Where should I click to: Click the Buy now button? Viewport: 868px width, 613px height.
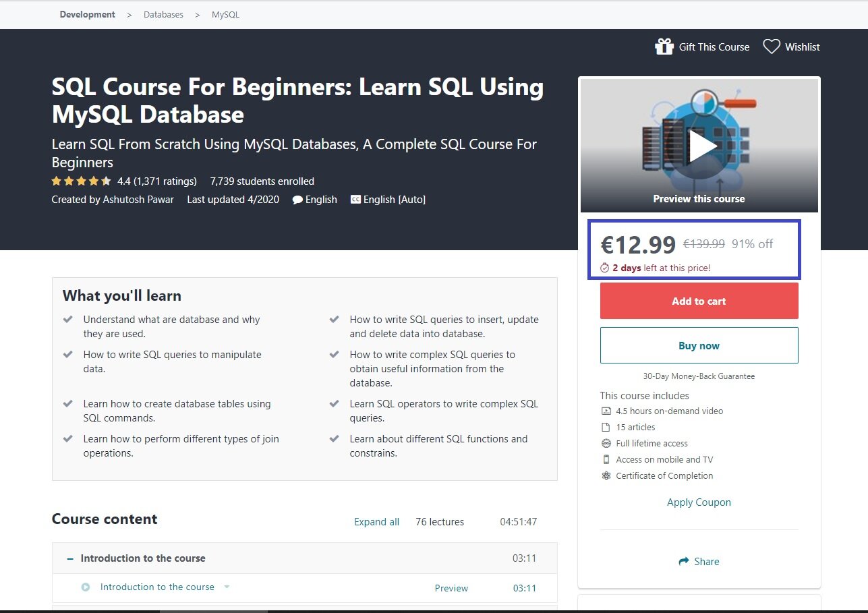click(699, 345)
